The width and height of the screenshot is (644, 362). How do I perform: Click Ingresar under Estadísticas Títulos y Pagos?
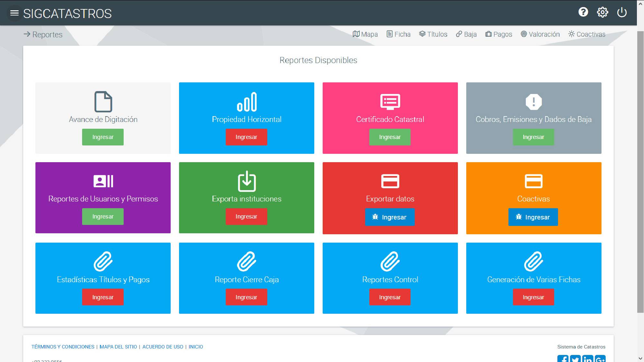point(103,297)
